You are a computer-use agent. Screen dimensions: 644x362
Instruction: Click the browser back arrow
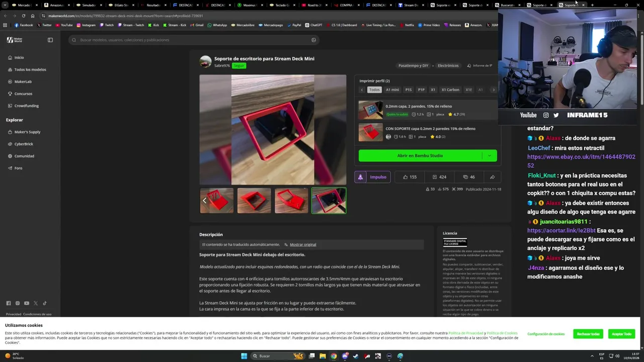(5, 16)
